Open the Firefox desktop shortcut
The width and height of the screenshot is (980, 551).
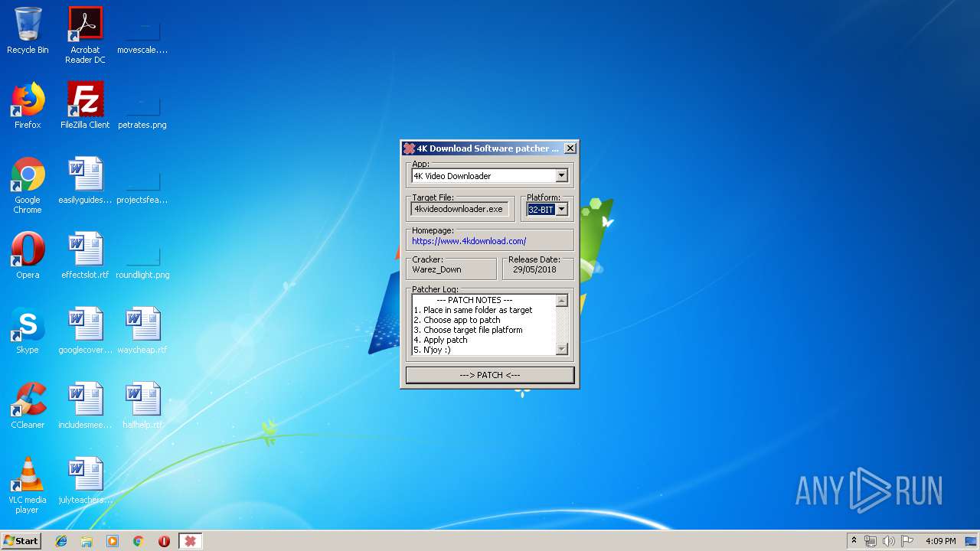(x=28, y=106)
